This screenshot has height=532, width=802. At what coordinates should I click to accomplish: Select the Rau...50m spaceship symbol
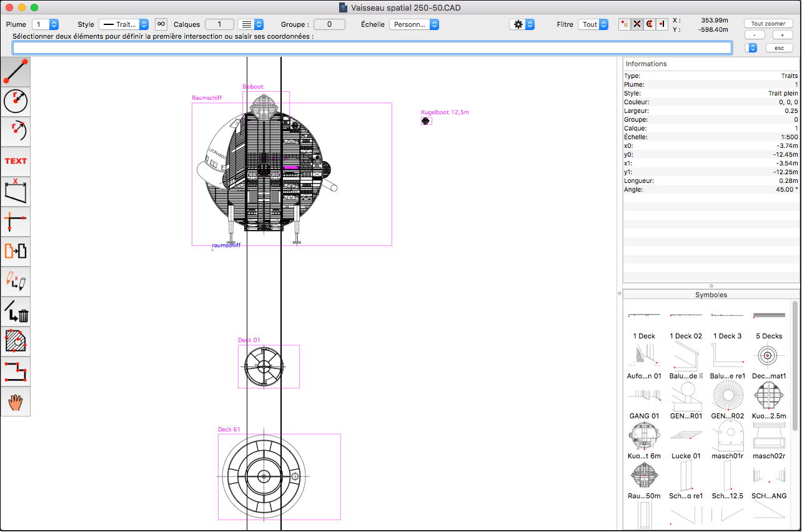(x=644, y=480)
